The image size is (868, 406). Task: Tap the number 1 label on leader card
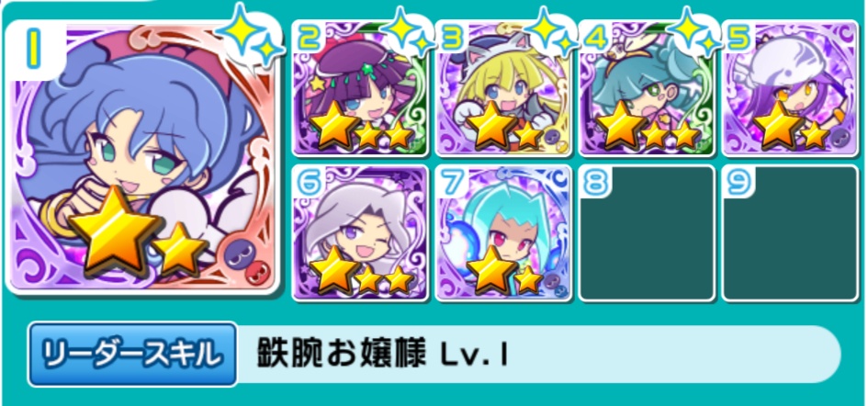(32, 50)
